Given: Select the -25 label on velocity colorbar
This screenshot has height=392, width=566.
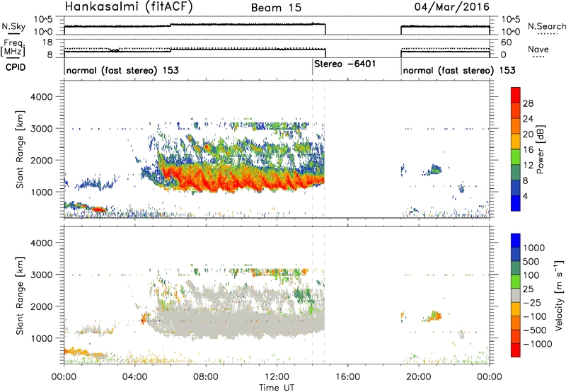Looking at the screenshot, I should click(533, 302).
